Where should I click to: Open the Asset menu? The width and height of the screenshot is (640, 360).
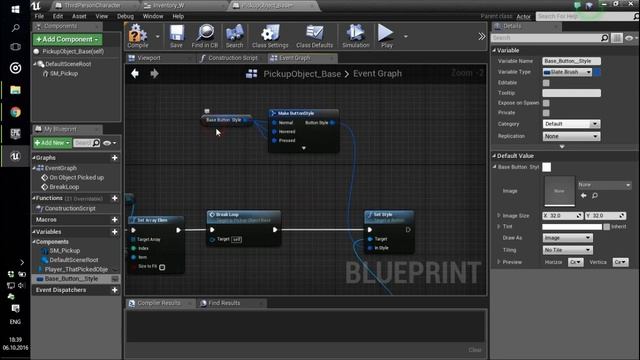(79, 16)
